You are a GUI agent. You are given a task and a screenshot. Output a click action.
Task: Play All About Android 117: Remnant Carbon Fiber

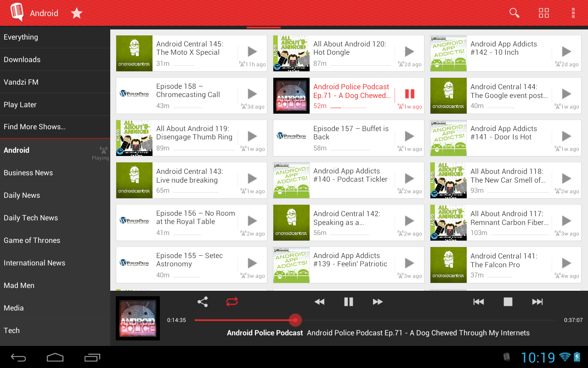(566, 221)
